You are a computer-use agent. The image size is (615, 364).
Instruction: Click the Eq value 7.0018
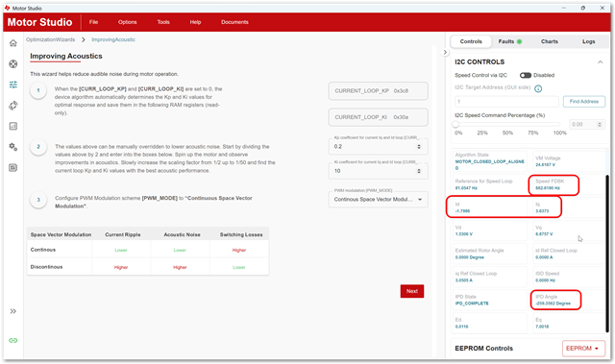click(x=542, y=327)
